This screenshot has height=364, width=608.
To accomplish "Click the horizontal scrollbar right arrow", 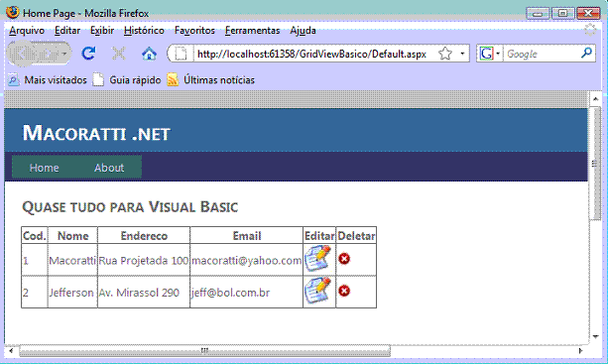I will [580, 350].
